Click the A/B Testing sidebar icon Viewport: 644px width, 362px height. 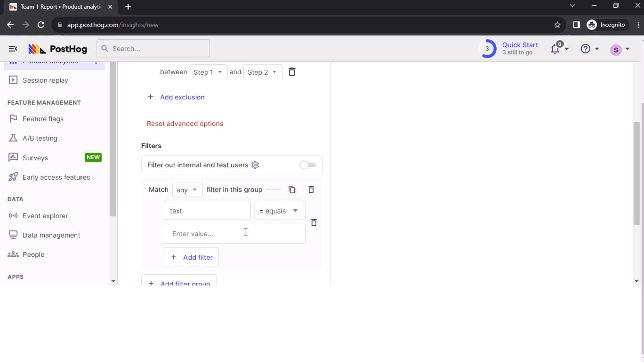tap(13, 138)
